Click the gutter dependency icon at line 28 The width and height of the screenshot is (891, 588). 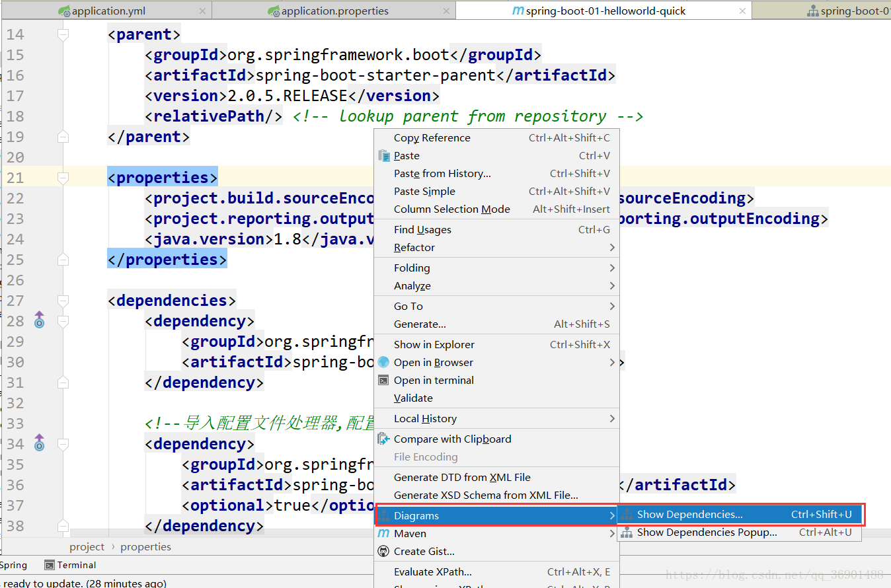(x=39, y=320)
